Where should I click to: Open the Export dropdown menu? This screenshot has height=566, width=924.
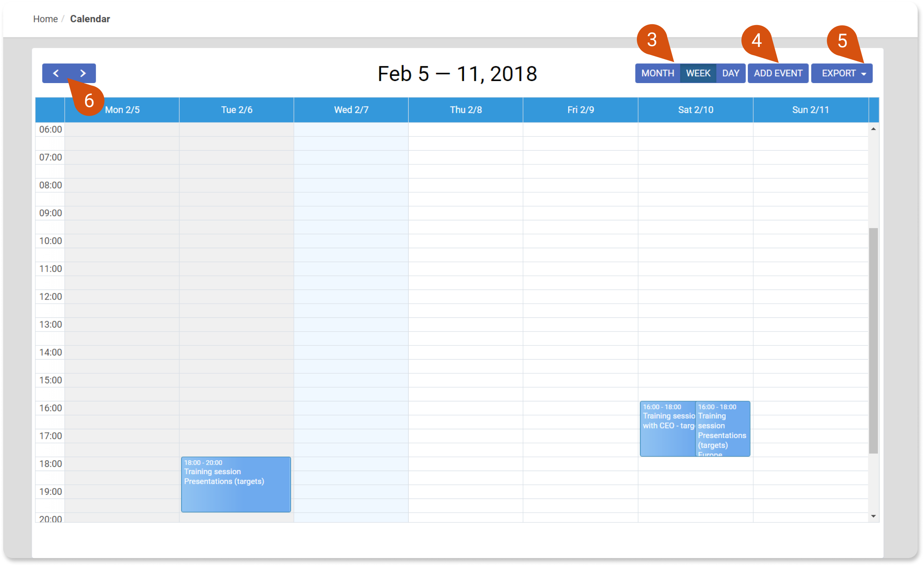(842, 73)
